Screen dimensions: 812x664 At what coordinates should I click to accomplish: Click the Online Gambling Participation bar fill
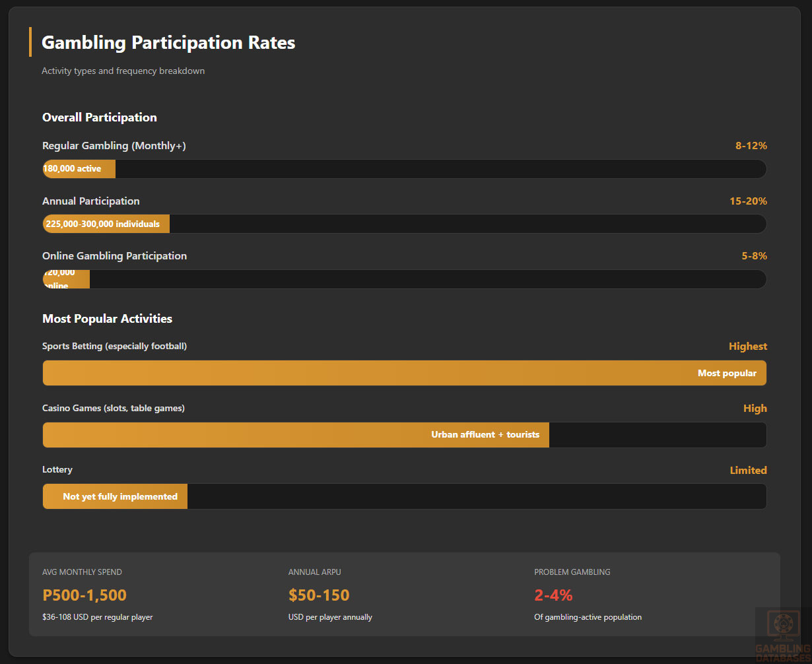[x=66, y=279]
